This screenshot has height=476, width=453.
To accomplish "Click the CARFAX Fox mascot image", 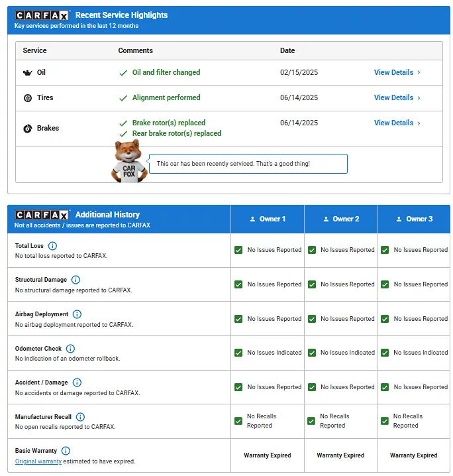I will pos(127,161).
